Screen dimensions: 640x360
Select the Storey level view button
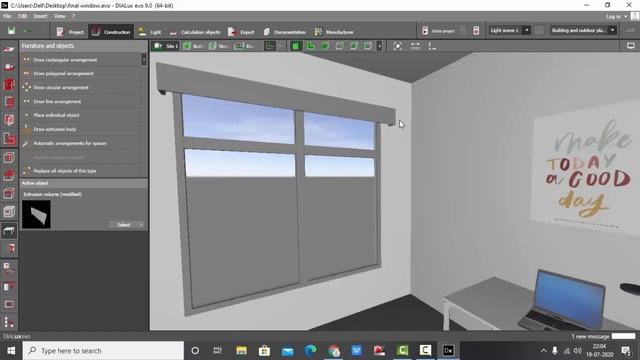[x=218, y=46]
